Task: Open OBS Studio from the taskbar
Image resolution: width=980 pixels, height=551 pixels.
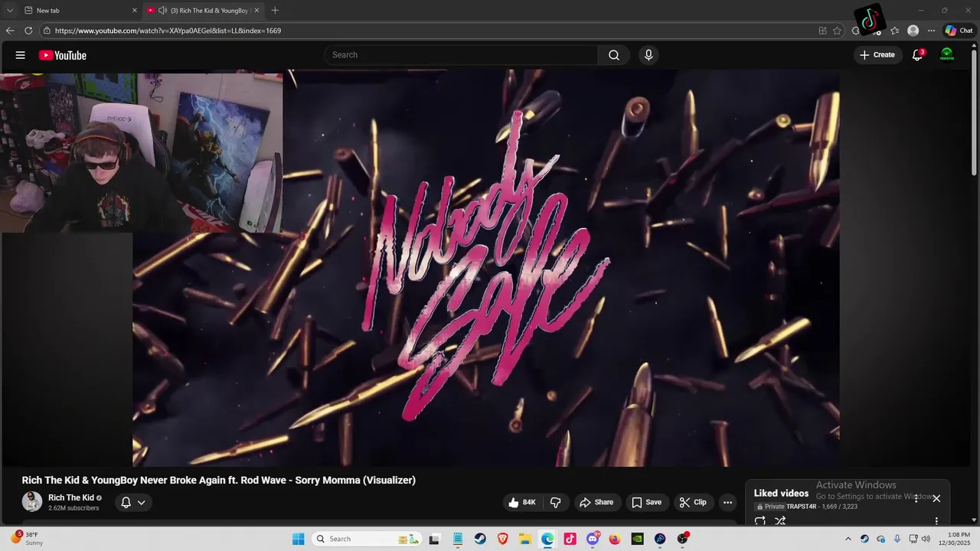Action: point(682,539)
